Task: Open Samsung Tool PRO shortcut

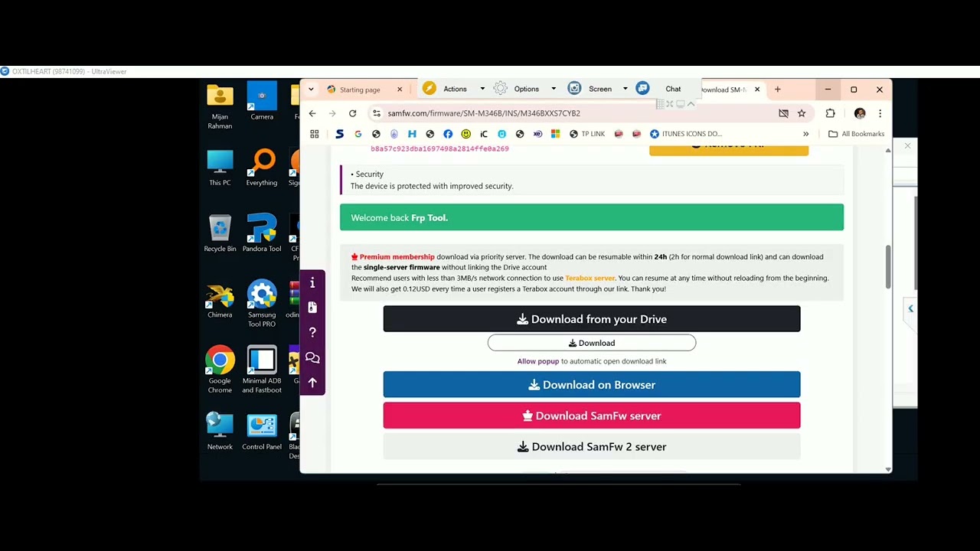Action: coord(262,304)
